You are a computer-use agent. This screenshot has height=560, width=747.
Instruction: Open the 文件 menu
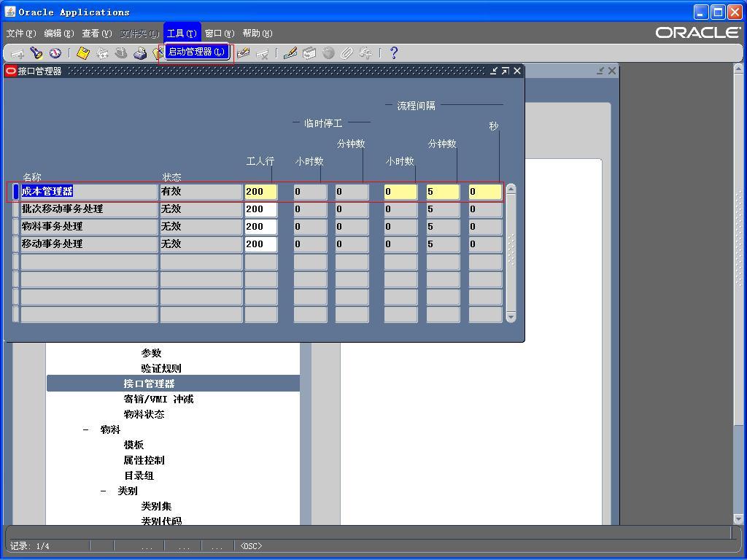click(21, 34)
